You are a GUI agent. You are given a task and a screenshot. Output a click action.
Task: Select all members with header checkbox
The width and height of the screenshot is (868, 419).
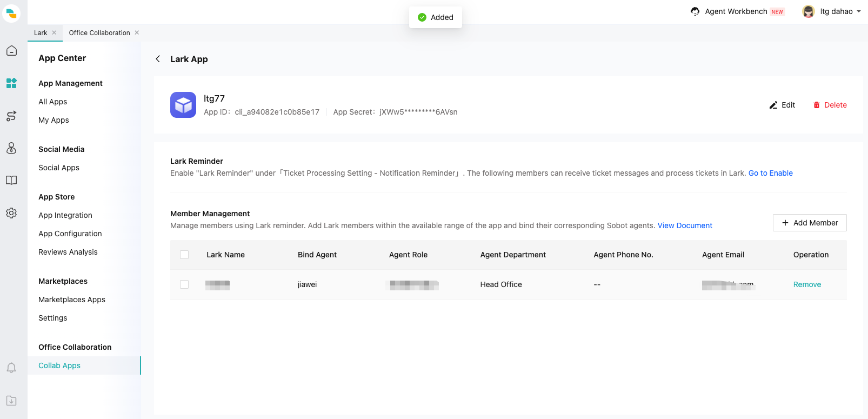[x=184, y=255]
